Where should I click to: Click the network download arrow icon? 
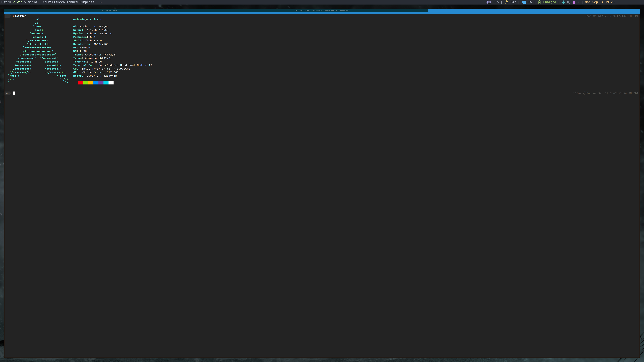(x=563, y=2)
